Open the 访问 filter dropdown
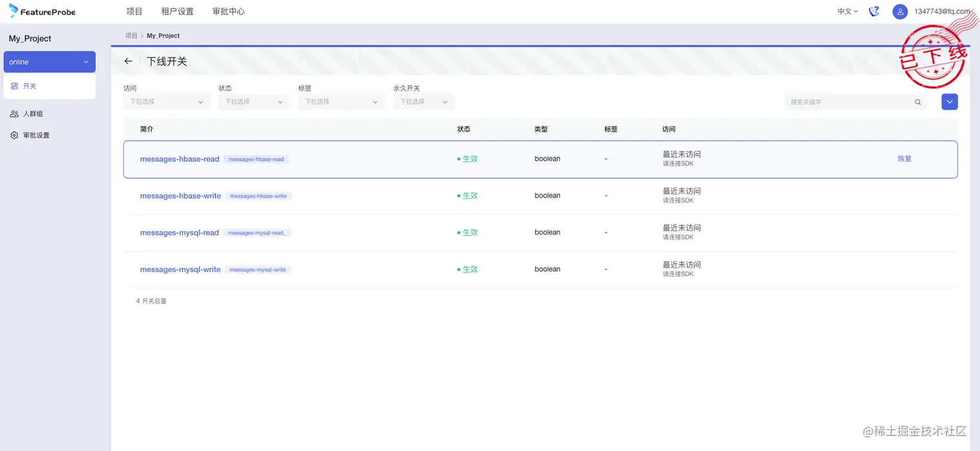 (167, 102)
